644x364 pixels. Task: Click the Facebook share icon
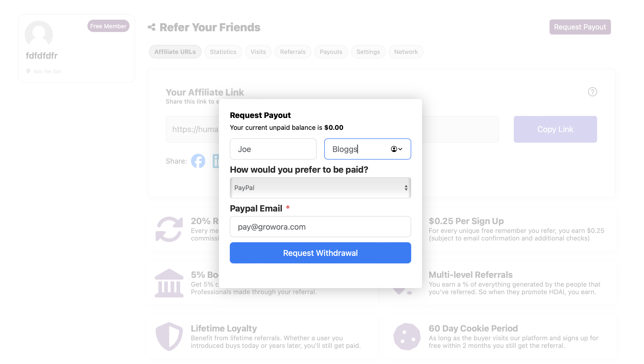[198, 161]
